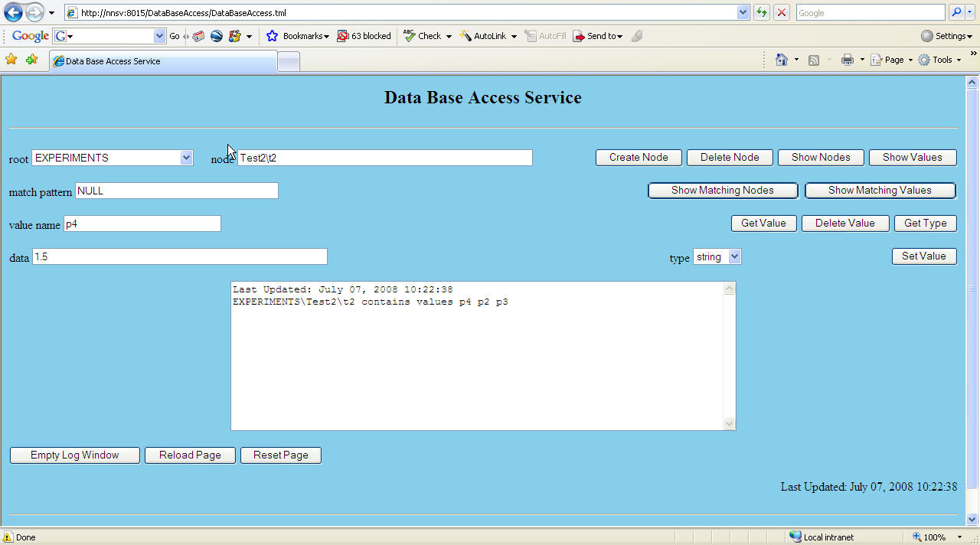Viewport: 980px width, 545px height.
Task: Click the address bar URL field
Action: click(x=400, y=13)
